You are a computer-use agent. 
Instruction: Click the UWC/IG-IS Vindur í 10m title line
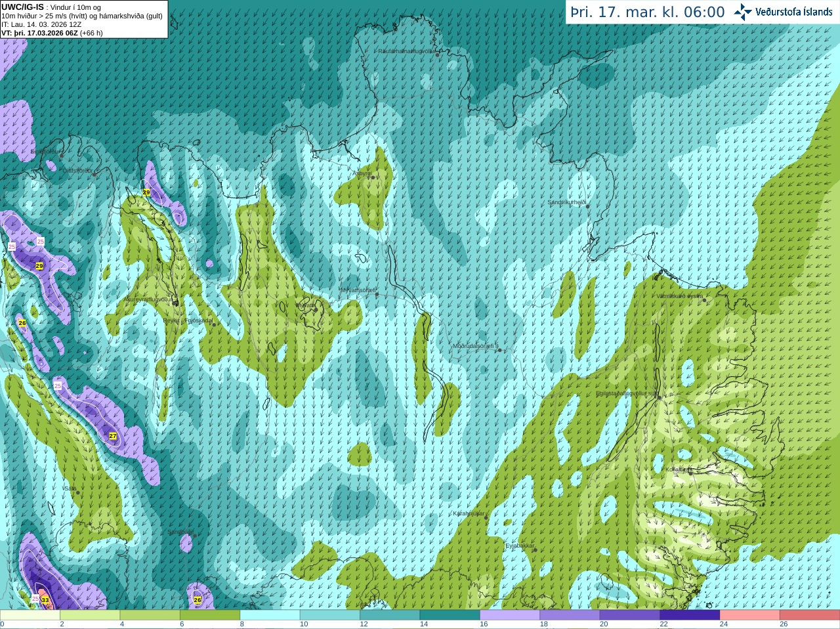(51, 7)
